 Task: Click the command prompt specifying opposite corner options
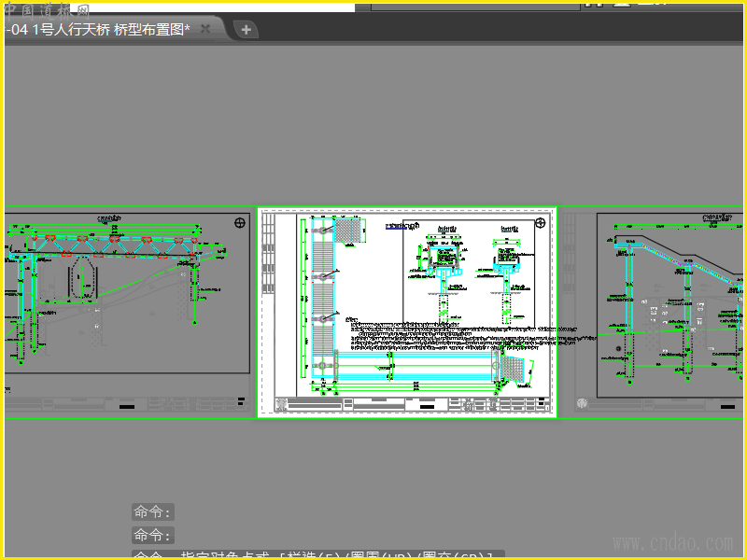pyautogui.click(x=318, y=554)
